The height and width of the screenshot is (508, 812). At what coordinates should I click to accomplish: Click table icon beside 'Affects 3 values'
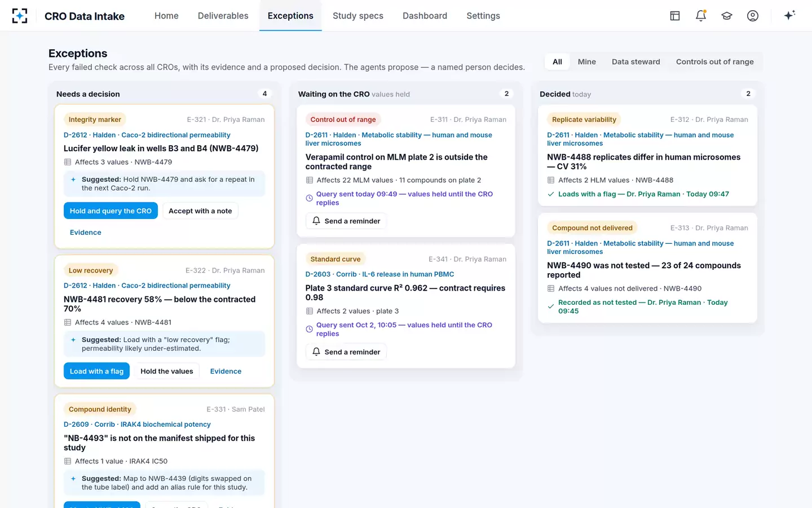[x=68, y=162]
